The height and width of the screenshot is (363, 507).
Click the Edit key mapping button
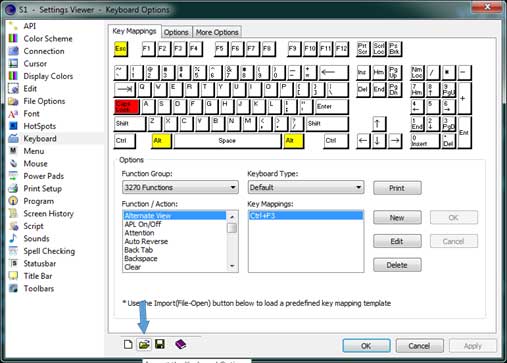(x=397, y=241)
